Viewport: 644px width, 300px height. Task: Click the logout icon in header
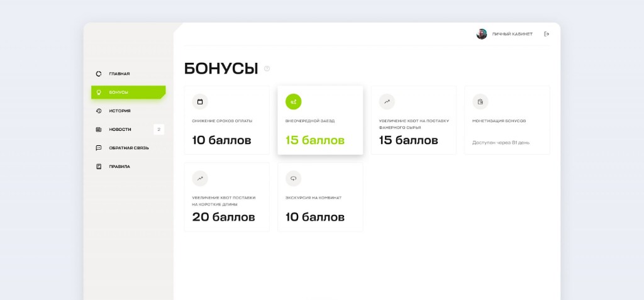[547, 34]
